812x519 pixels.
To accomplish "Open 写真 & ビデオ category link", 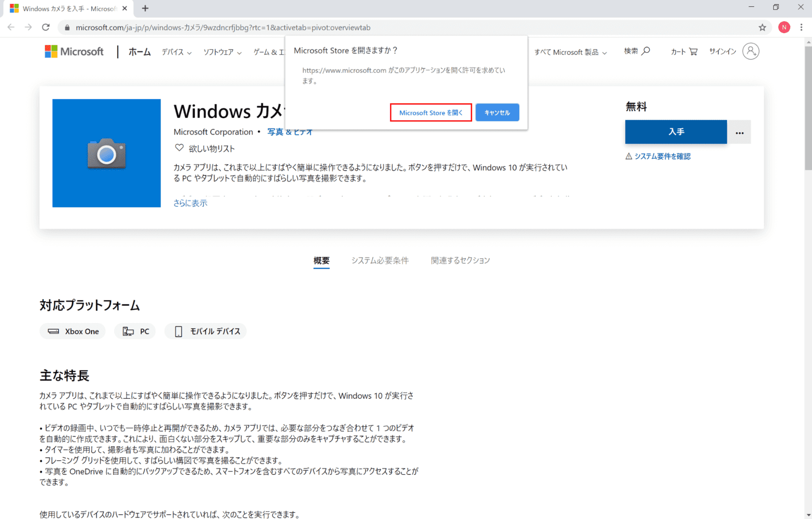I will click(x=290, y=132).
